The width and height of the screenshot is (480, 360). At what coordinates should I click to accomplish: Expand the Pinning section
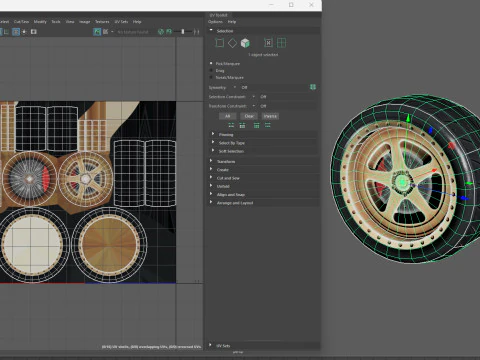click(x=213, y=134)
